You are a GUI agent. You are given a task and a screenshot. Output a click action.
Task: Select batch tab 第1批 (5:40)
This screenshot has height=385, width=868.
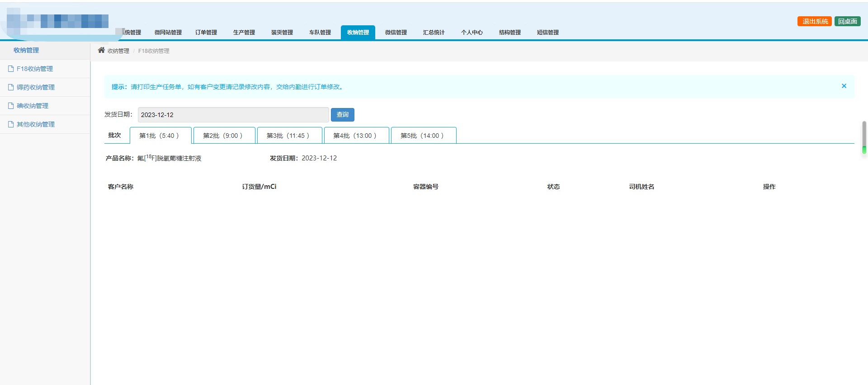coord(160,136)
